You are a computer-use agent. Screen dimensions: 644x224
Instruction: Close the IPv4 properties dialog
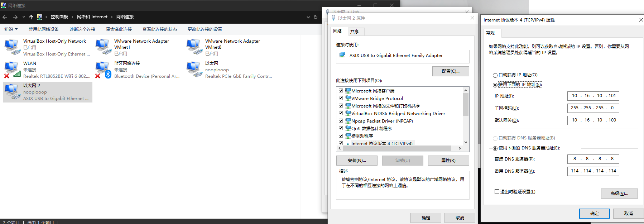[641, 20]
